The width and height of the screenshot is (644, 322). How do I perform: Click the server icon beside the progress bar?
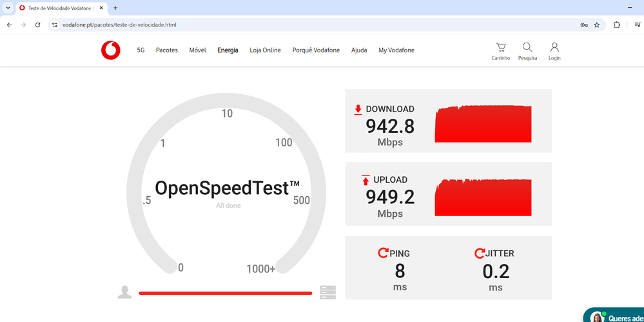(327, 292)
